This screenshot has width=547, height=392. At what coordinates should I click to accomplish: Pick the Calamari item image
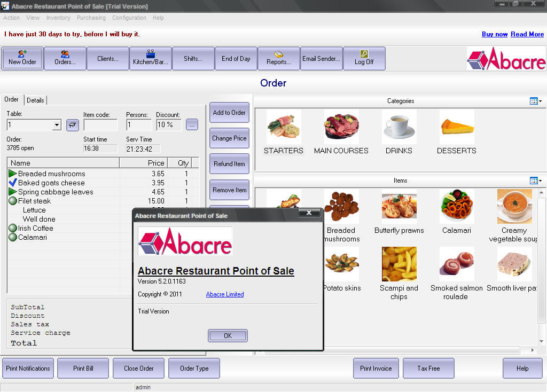[457, 207]
